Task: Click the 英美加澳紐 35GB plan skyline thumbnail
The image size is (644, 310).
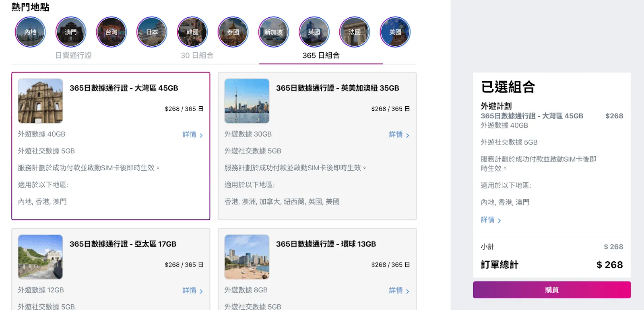Action: [247, 101]
